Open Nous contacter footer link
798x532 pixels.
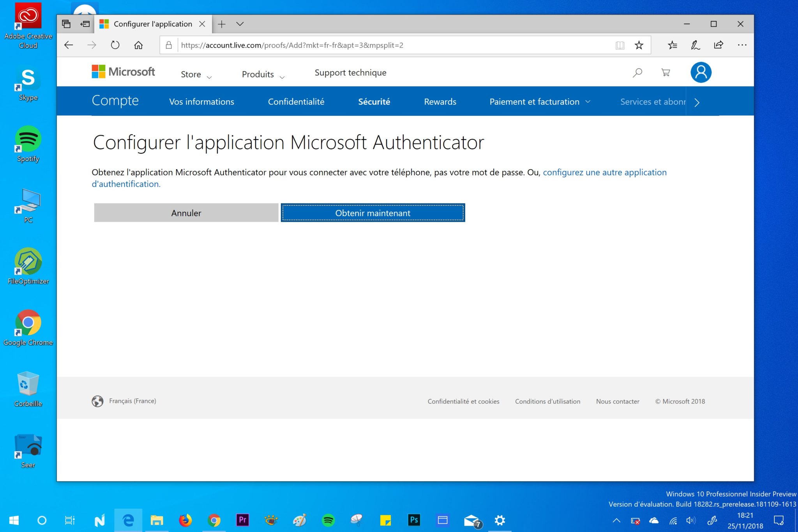coord(618,401)
